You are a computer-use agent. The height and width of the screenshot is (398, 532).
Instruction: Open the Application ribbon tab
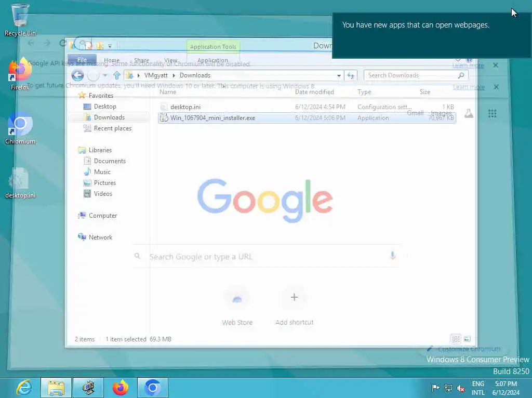(212, 60)
